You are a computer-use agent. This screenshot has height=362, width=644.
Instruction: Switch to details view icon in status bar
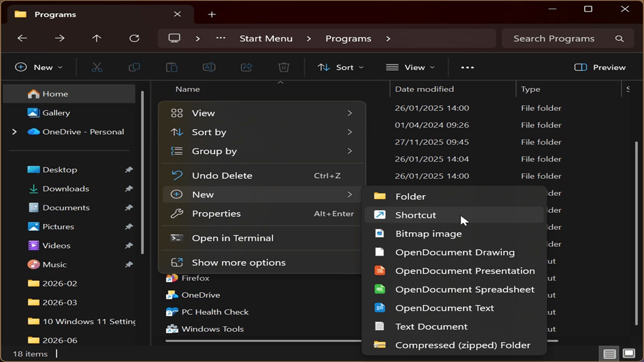point(610,354)
